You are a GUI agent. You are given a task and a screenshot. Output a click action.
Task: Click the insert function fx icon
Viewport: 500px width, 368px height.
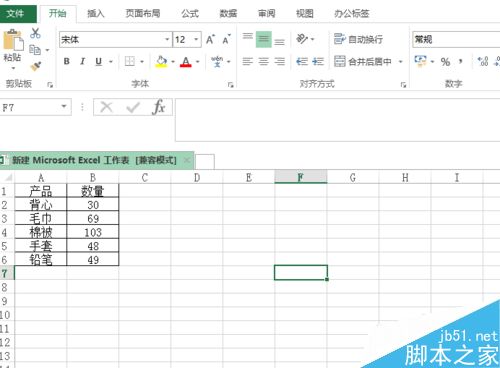pyautogui.click(x=159, y=107)
